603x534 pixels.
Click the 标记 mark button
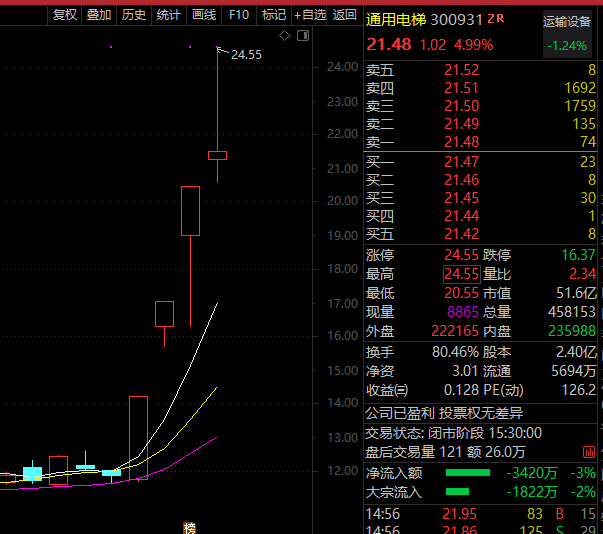tap(274, 15)
